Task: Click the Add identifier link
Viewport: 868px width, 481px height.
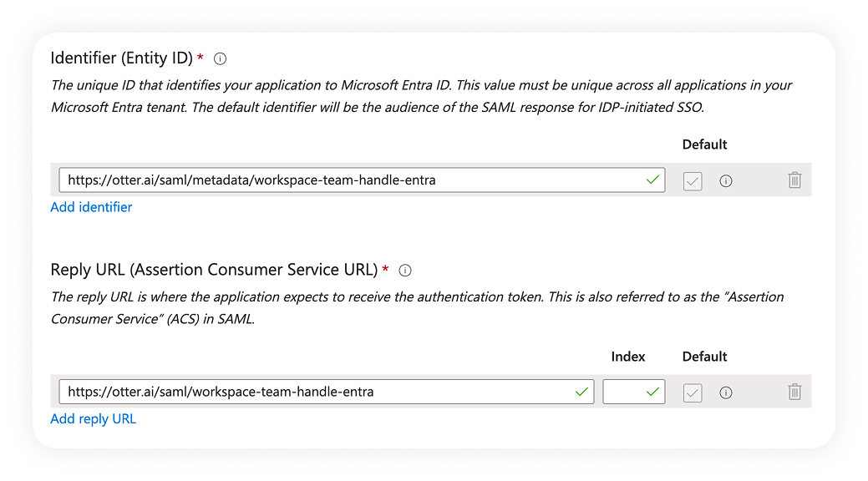Action: 91,207
